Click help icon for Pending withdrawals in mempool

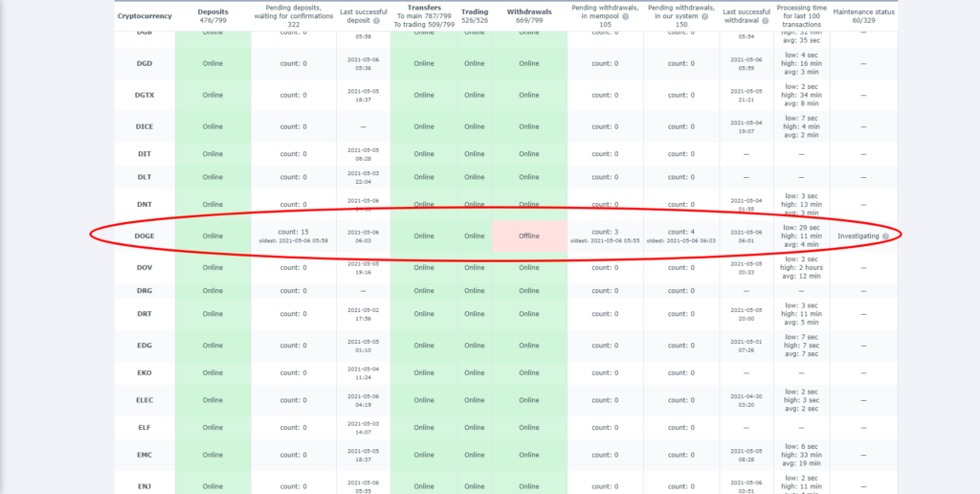[x=626, y=16]
